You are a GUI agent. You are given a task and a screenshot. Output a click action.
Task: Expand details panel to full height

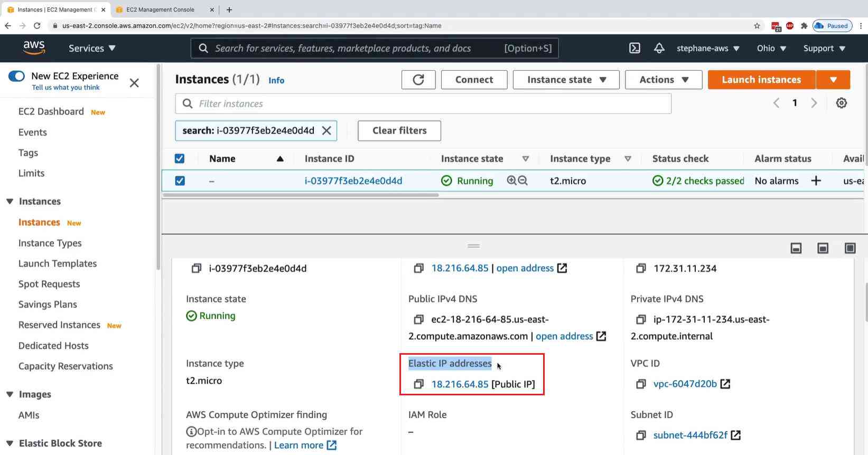tap(850, 248)
